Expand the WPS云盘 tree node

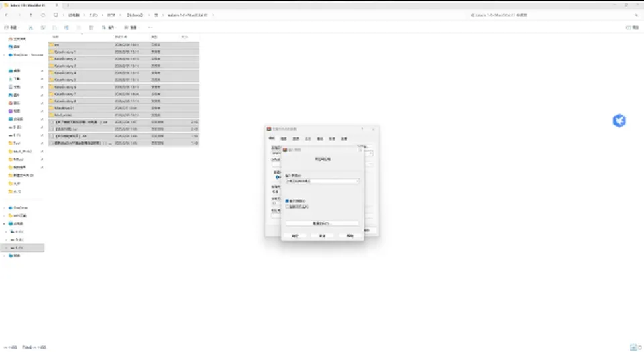(5, 216)
